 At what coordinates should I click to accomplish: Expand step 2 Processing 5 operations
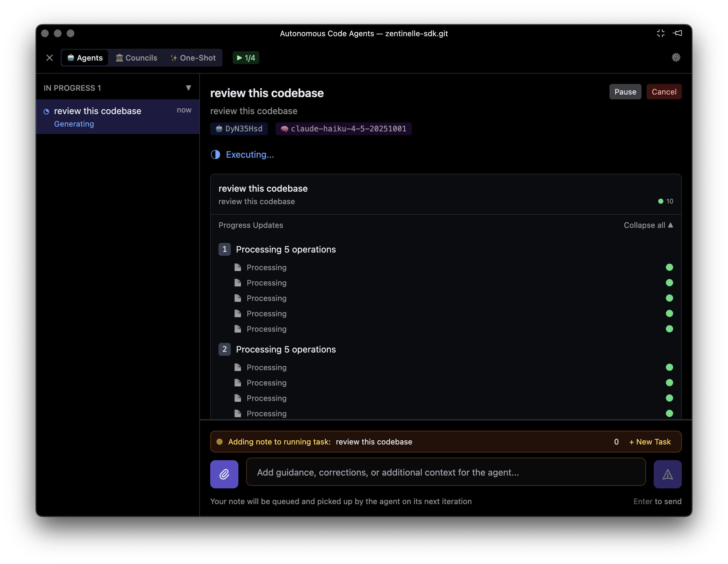pos(286,349)
